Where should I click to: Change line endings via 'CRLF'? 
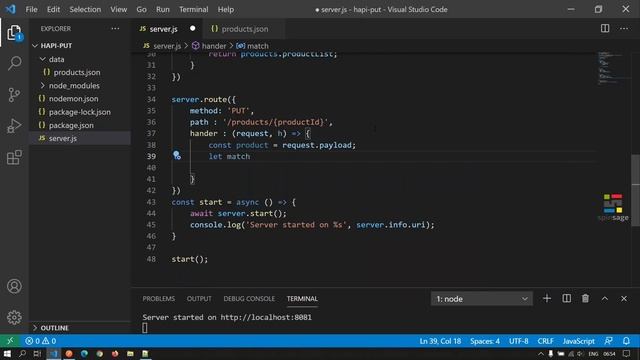(545, 341)
